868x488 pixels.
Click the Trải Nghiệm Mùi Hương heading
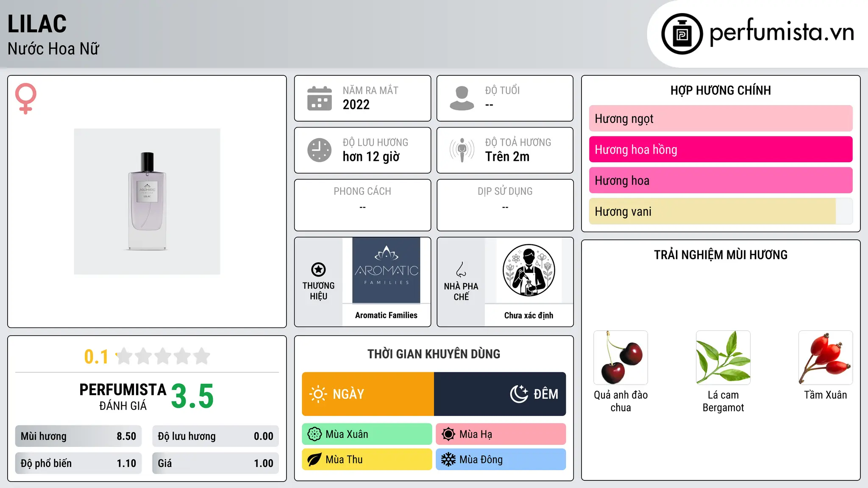[721, 255]
